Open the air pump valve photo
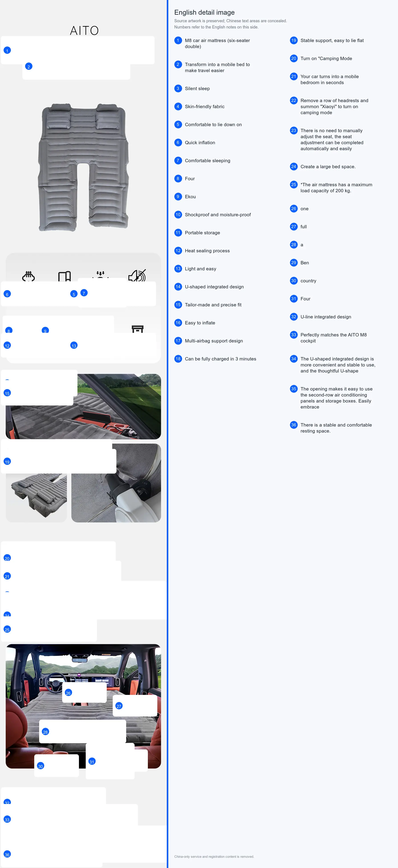The image size is (398, 868). [x=116, y=483]
